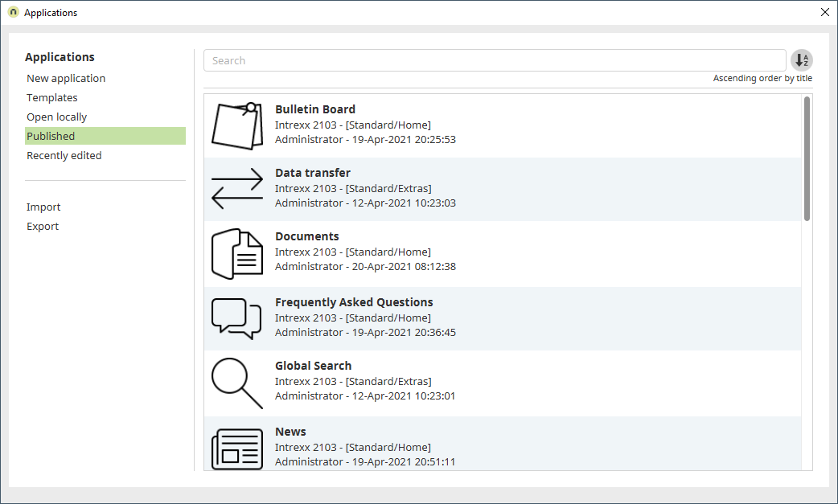Image resolution: width=838 pixels, height=504 pixels.
Task: Show Recently edited applications
Action: pyautogui.click(x=64, y=155)
